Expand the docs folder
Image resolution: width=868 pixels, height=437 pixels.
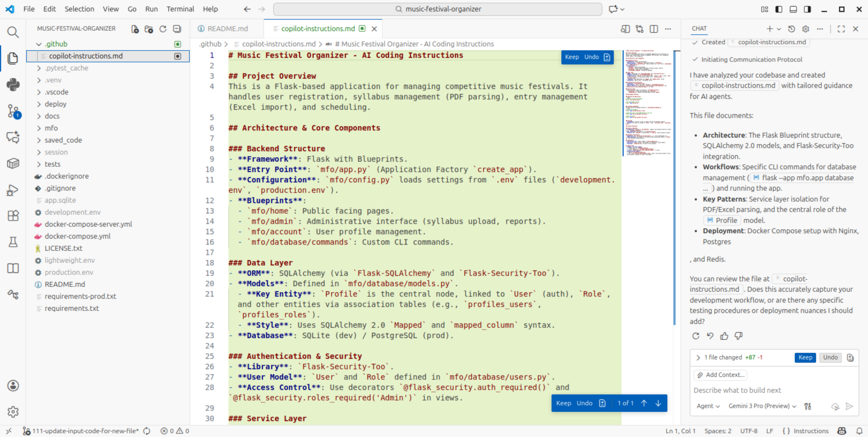pyautogui.click(x=52, y=116)
